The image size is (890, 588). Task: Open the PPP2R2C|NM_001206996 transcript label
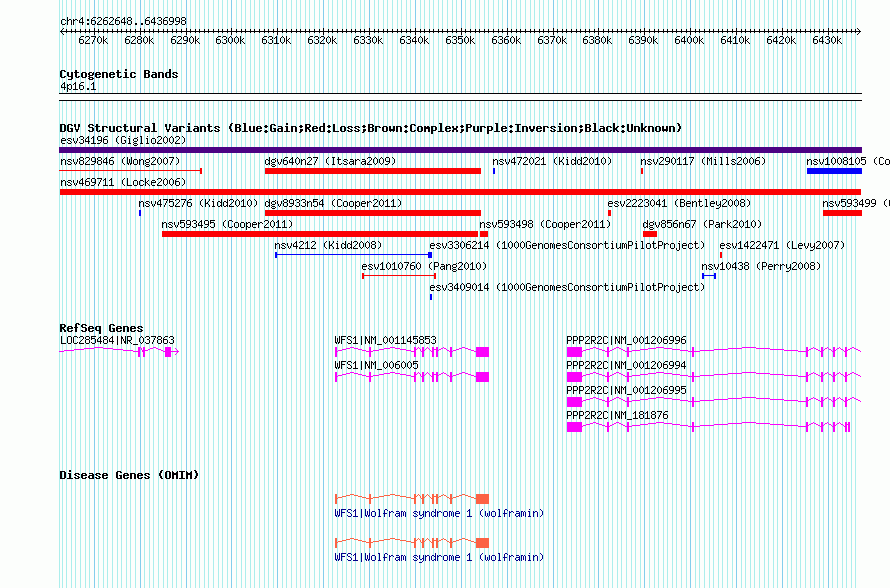626,341
